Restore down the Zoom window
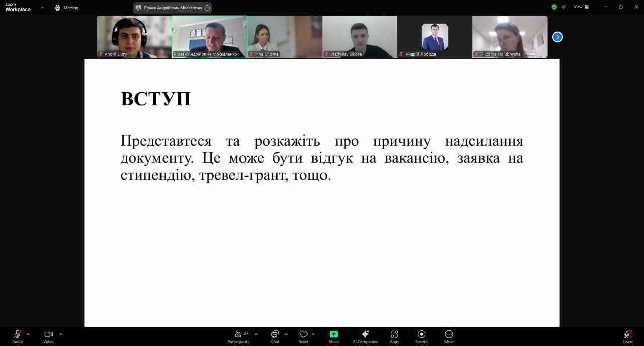The width and height of the screenshot is (644, 346). 621,7
